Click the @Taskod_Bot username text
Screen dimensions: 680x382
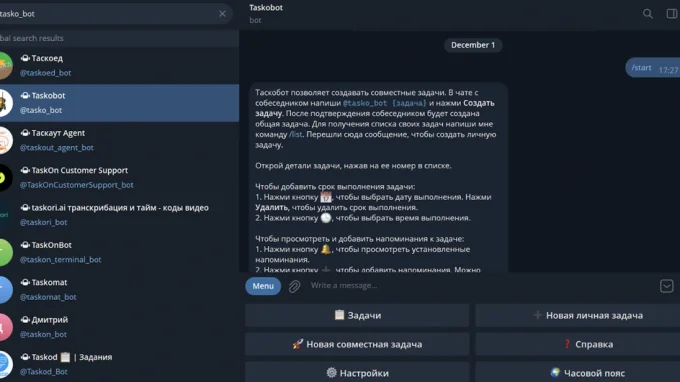tap(43, 372)
